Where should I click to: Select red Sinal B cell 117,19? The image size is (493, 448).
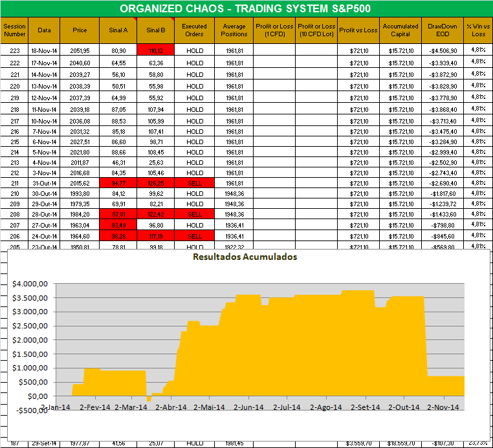156,236
